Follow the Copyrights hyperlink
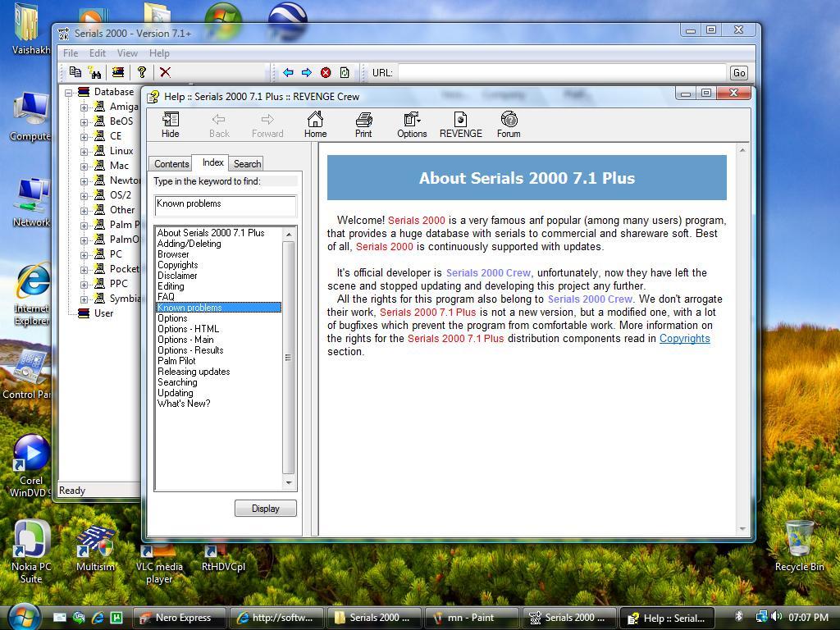Screen dimensions: 840x630 tap(686, 338)
